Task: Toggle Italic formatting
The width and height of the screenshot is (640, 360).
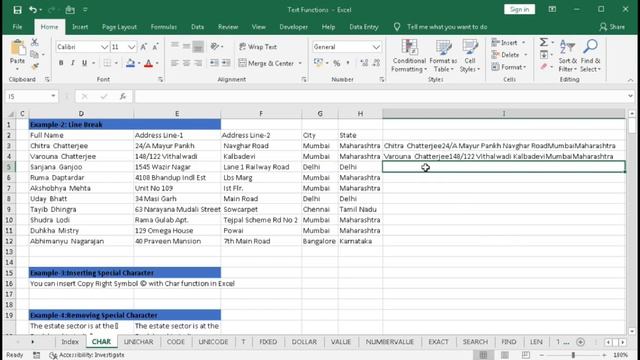Action: click(x=73, y=63)
